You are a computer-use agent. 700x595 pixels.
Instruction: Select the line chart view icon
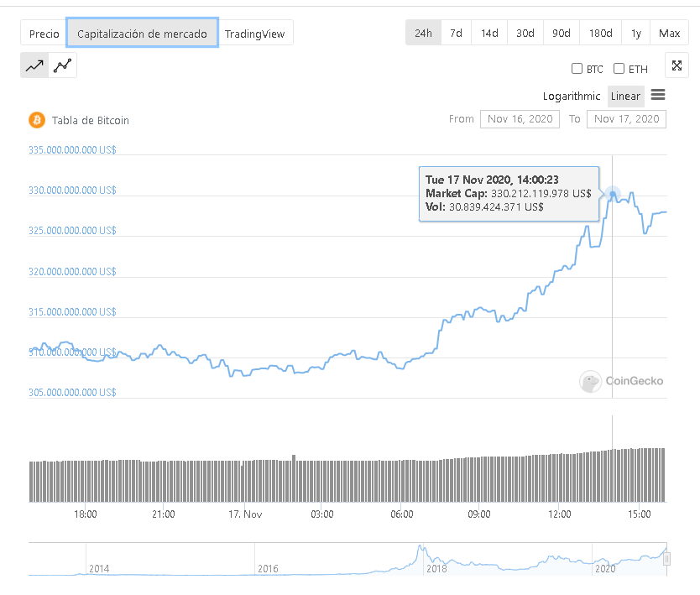tap(34, 65)
